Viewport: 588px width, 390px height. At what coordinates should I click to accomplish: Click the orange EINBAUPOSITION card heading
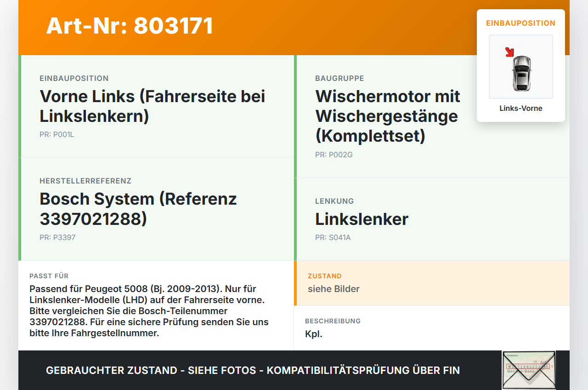(x=521, y=23)
